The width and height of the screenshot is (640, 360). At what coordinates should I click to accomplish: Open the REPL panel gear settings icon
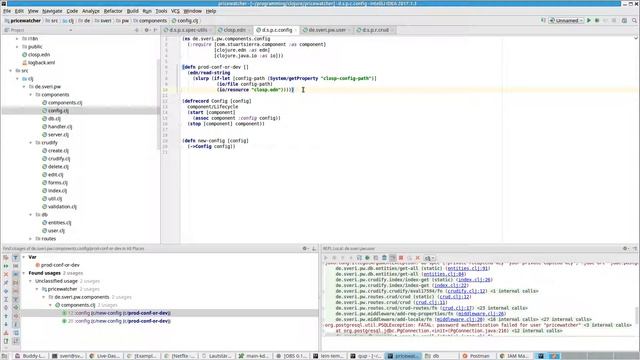[625, 248]
